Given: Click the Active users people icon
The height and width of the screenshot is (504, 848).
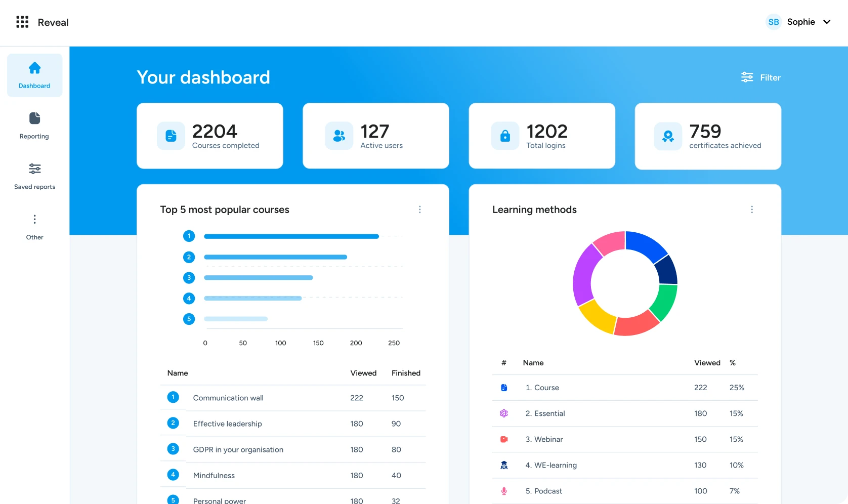Looking at the screenshot, I should pos(339,136).
